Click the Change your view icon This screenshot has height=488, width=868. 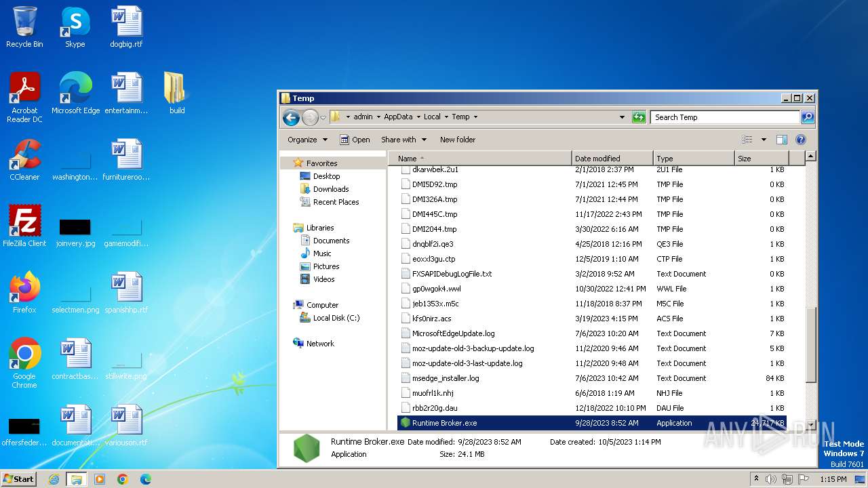click(x=747, y=140)
